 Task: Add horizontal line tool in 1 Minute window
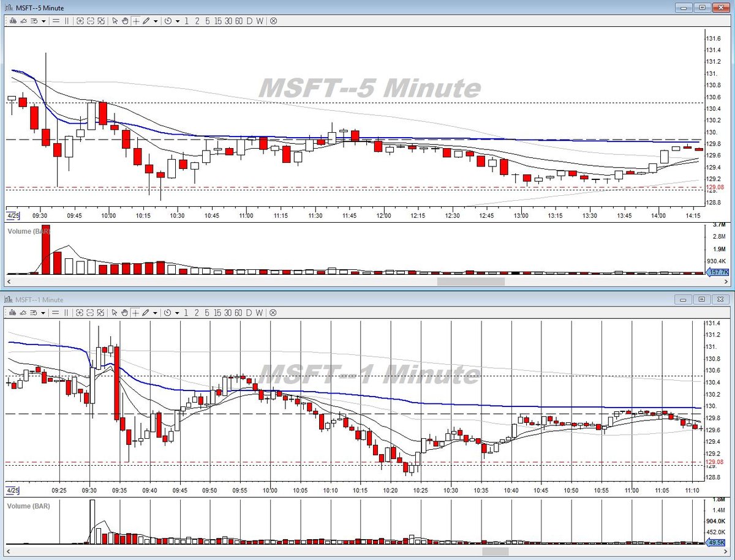click(x=56, y=312)
